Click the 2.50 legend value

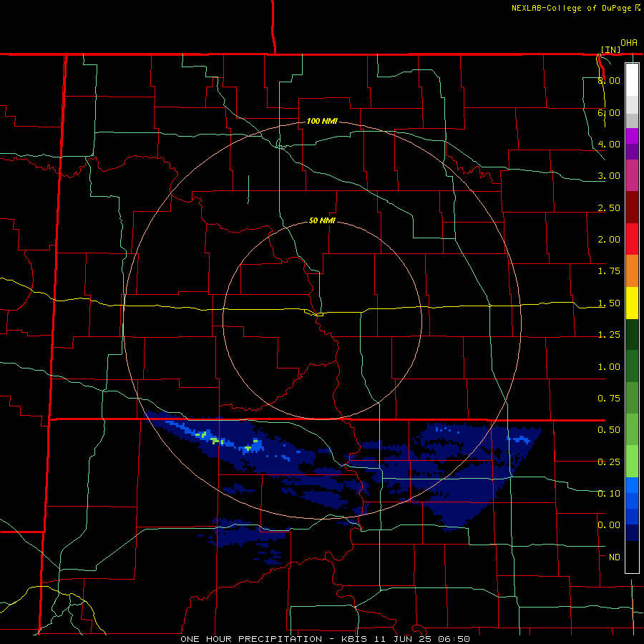pos(609,208)
